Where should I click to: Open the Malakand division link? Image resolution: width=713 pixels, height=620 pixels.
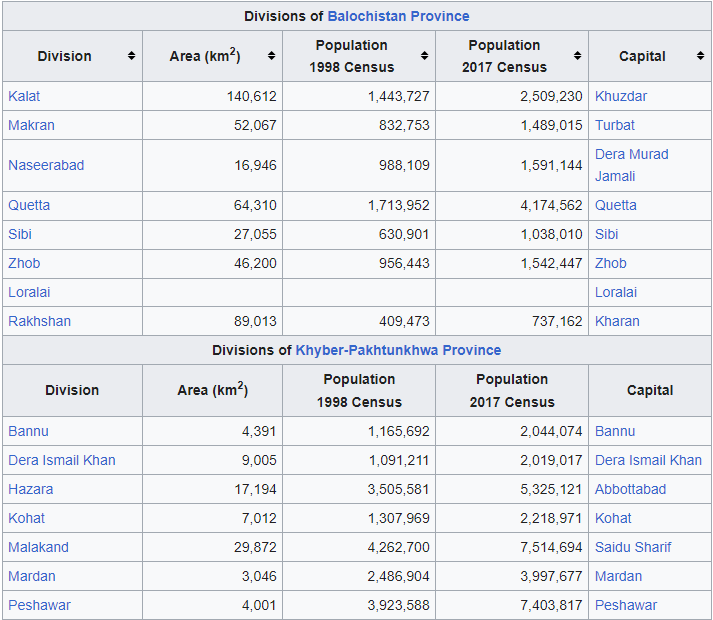pyautogui.click(x=38, y=547)
